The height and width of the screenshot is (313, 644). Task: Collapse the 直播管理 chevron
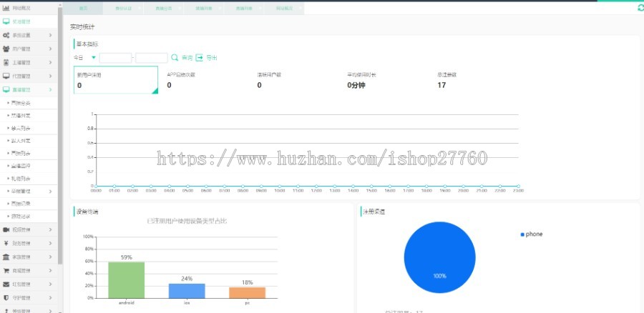51,89
